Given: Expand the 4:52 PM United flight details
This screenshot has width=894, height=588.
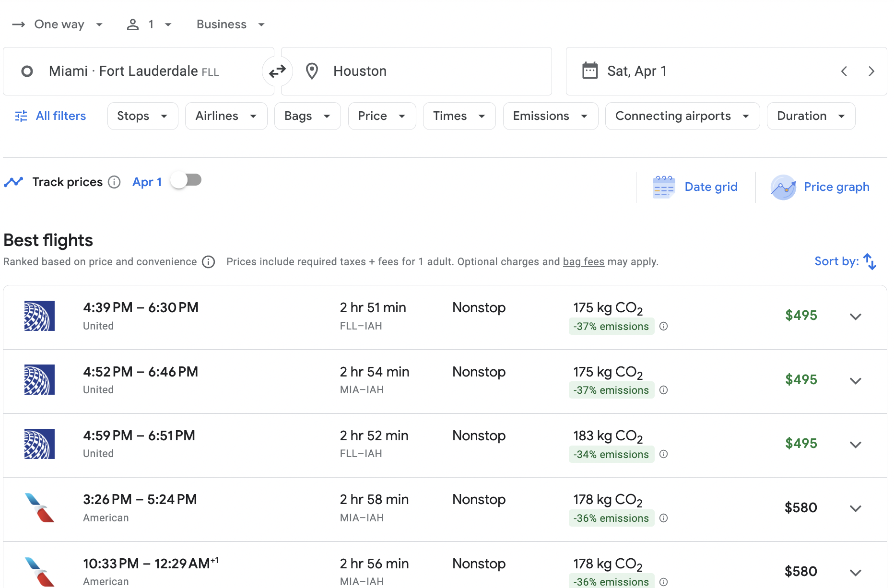Looking at the screenshot, I should pos(856,381).
